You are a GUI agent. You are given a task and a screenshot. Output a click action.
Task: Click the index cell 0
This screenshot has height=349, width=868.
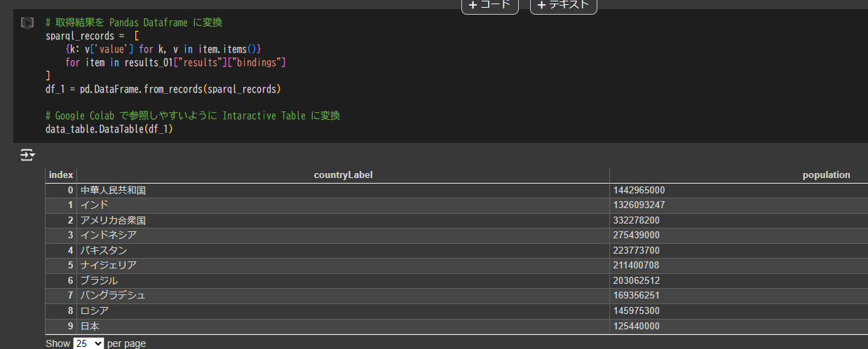(x=61, y=190)
